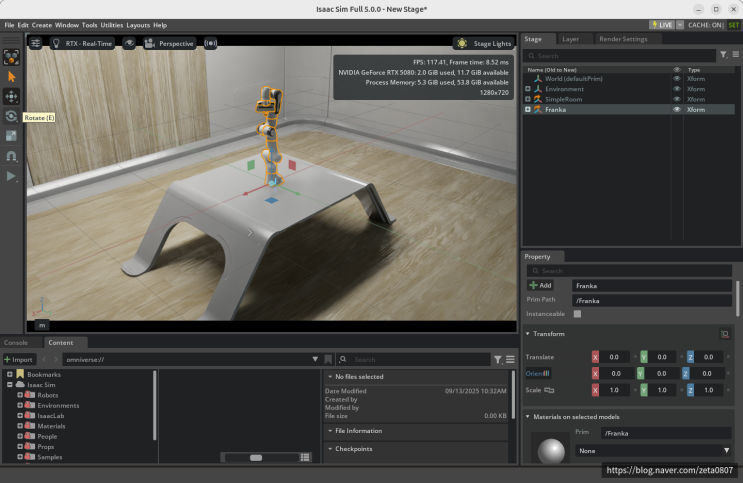The image size is (743, 483).
Task: Switch to the Layer tab
Action: [571, 39]
